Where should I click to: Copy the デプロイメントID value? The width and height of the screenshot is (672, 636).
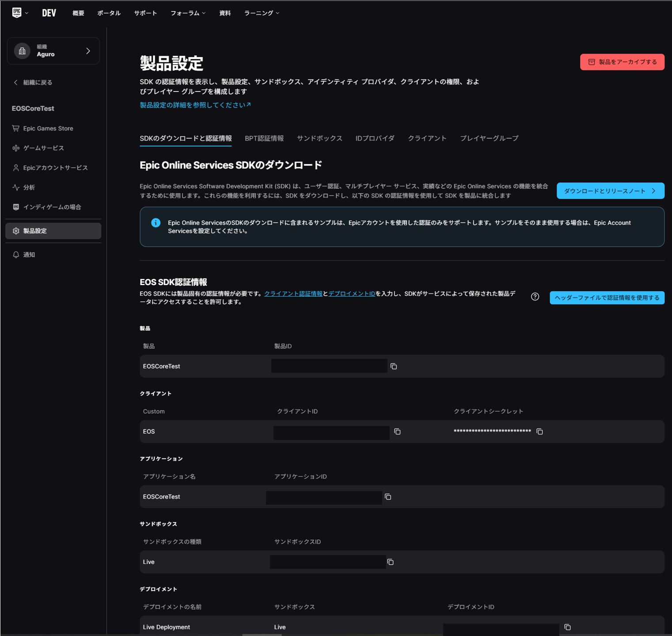click(568, 627)
